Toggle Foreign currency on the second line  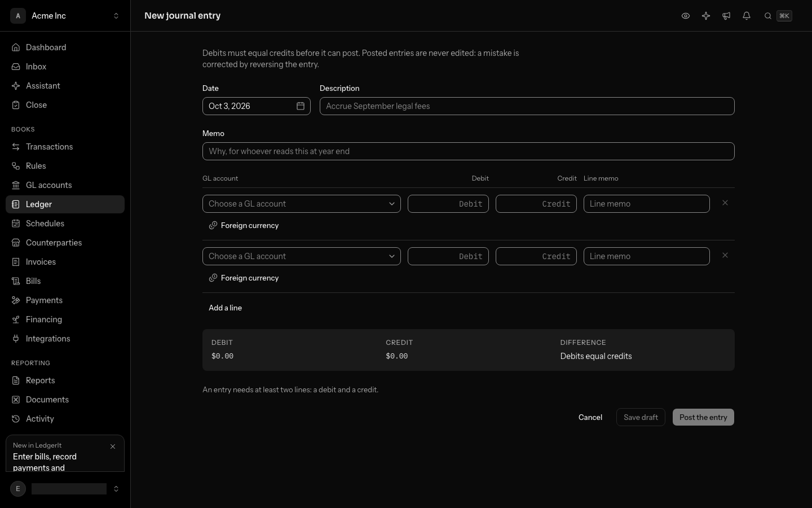point(244,278)
